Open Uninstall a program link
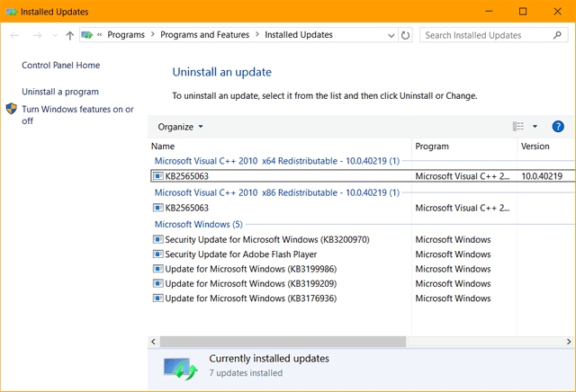The width and height of the screenshot is (576, 392). (60, 92)
